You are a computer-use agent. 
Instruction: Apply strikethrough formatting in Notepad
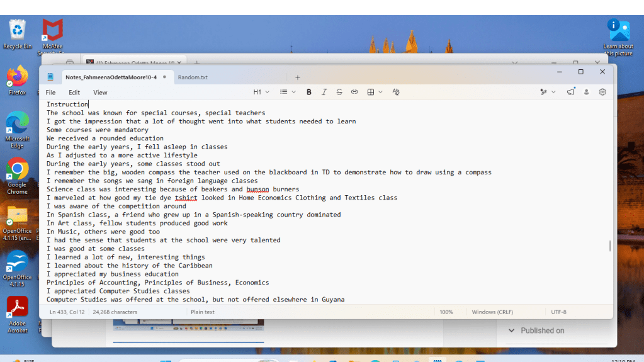(x=339, y=92)
